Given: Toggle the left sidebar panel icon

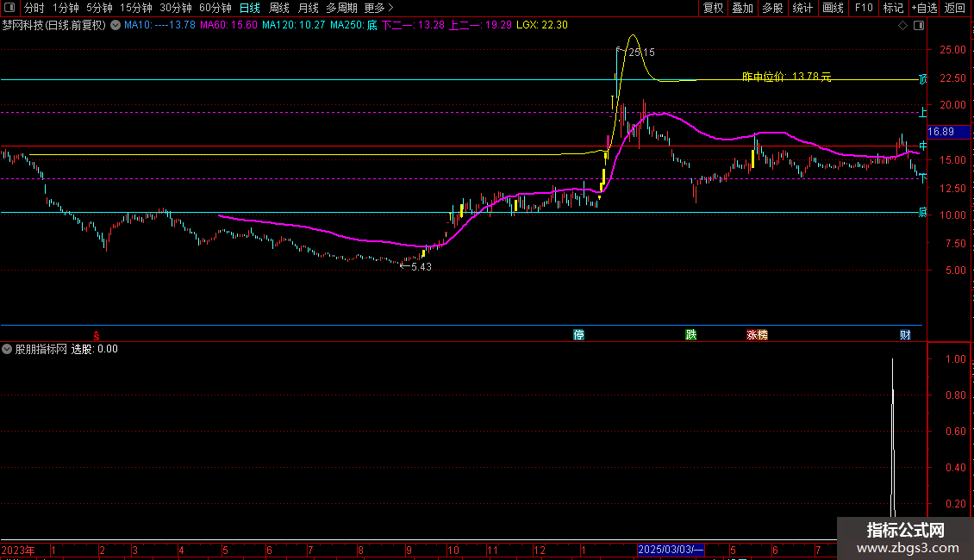Looking at the screenshot, I should [x=9, y=8].
